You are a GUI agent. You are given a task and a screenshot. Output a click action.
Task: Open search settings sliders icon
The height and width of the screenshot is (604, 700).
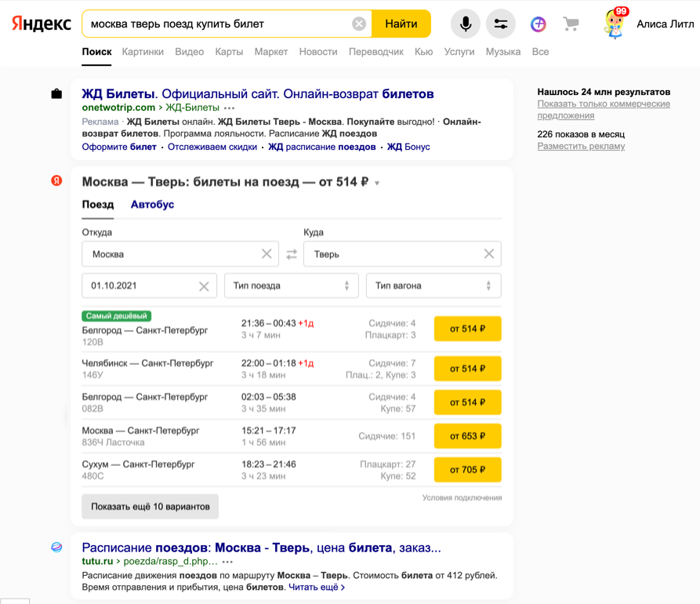click(501, 24)
